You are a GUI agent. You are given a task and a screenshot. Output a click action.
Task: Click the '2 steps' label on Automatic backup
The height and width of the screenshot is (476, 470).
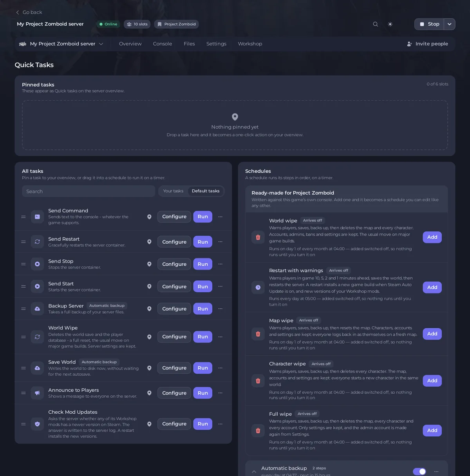point(319,468)
